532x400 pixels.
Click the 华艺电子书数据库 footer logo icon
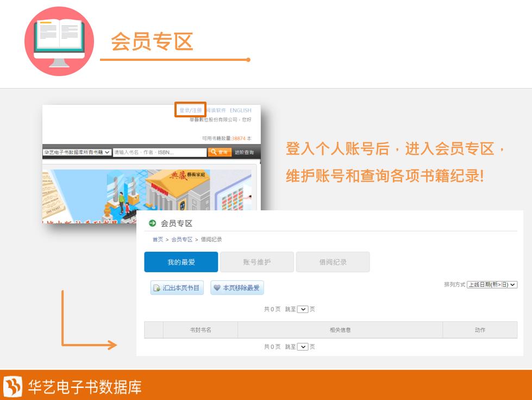13,386
